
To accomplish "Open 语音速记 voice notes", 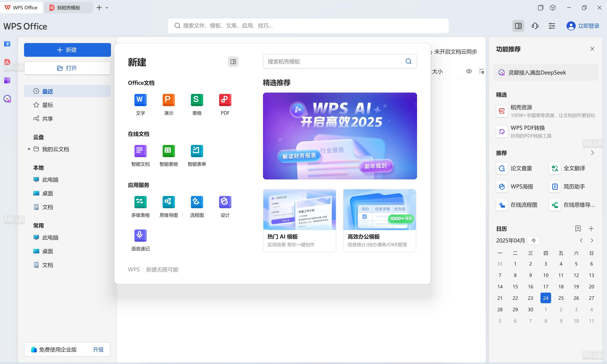I will tap(140, 240).
